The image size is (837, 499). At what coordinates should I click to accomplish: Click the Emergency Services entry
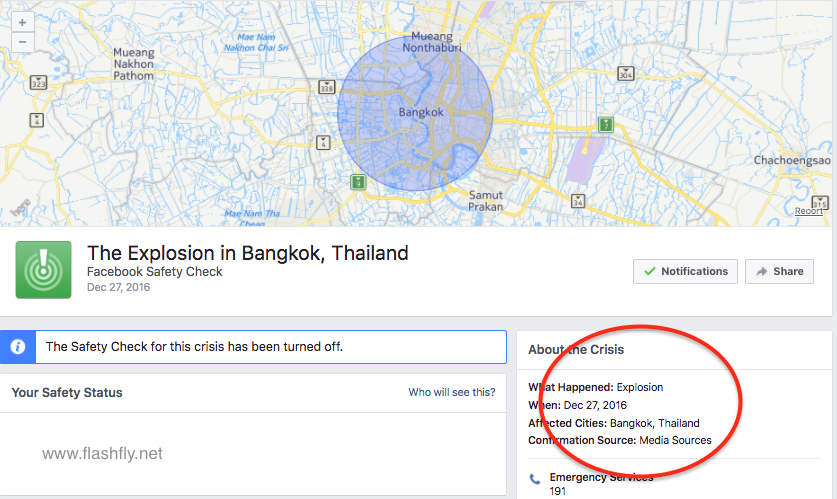[x=601, y=478]
